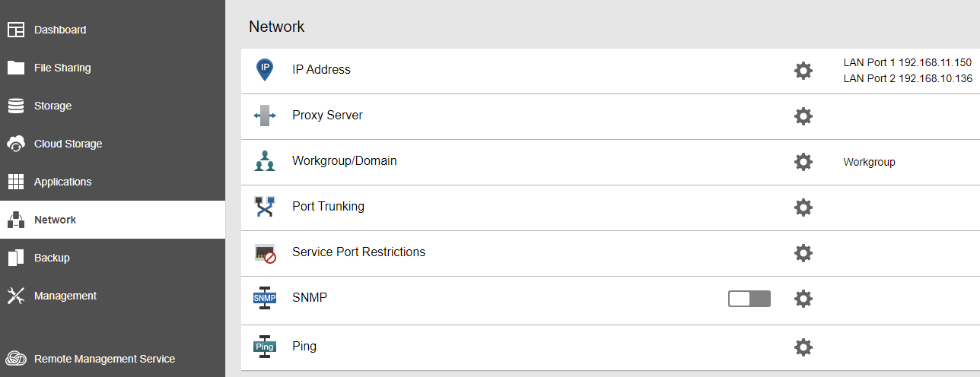Viewport: 980px width, 377px height.
Task: Click the SNMP row icon
Action: (x=265, y=299)
